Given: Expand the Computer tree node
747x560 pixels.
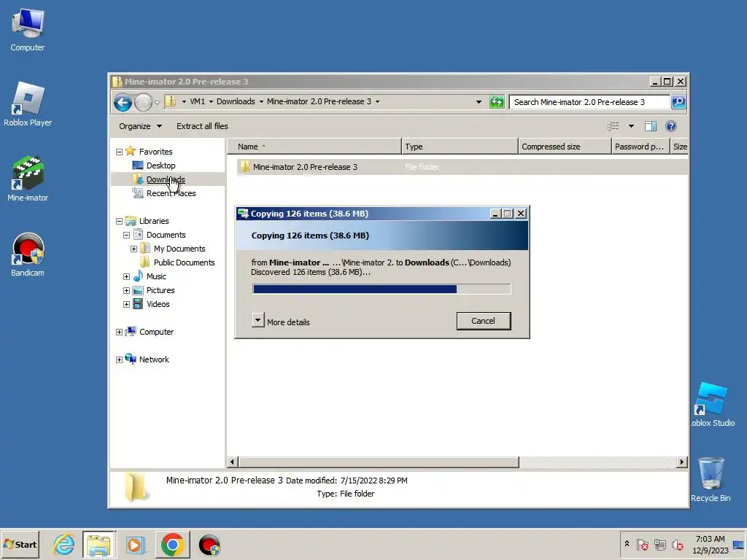Looking at the screenshot, I should tap(119, 332).
